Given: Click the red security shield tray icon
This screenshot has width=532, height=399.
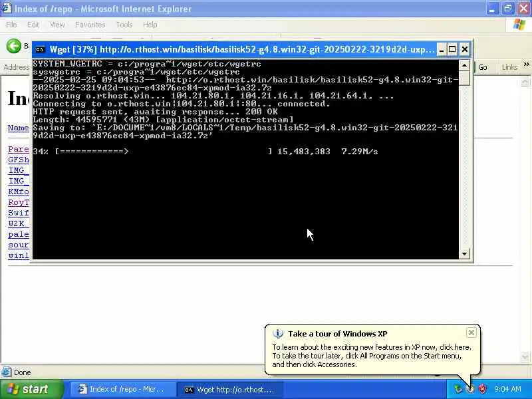Looking at the screenshot, I should [x=482, y=389].
